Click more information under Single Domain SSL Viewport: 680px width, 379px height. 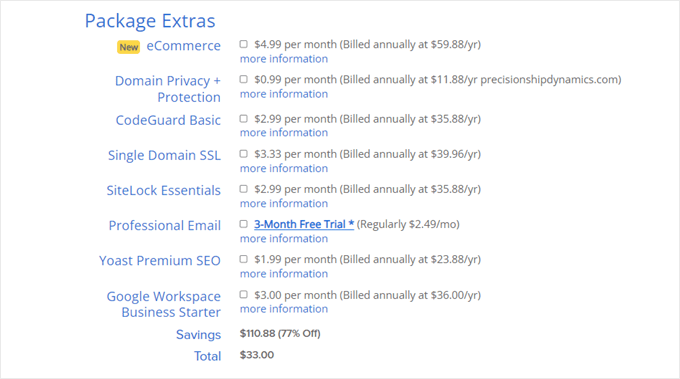(284, 168)
